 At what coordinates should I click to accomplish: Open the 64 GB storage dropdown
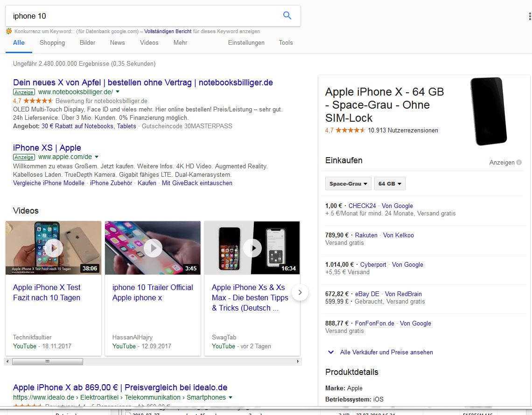click(x=390, y=183)
